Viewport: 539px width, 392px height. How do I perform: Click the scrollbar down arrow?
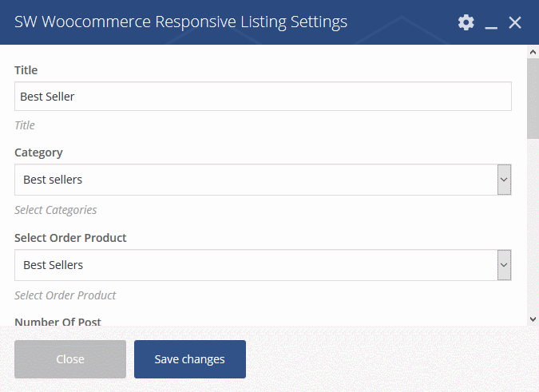[533, 319]
